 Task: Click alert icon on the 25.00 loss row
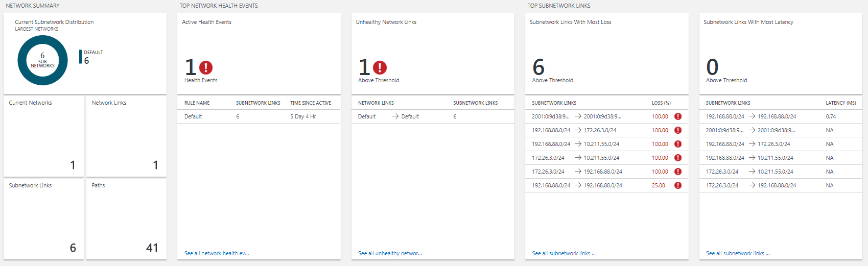tap(678, 185)
